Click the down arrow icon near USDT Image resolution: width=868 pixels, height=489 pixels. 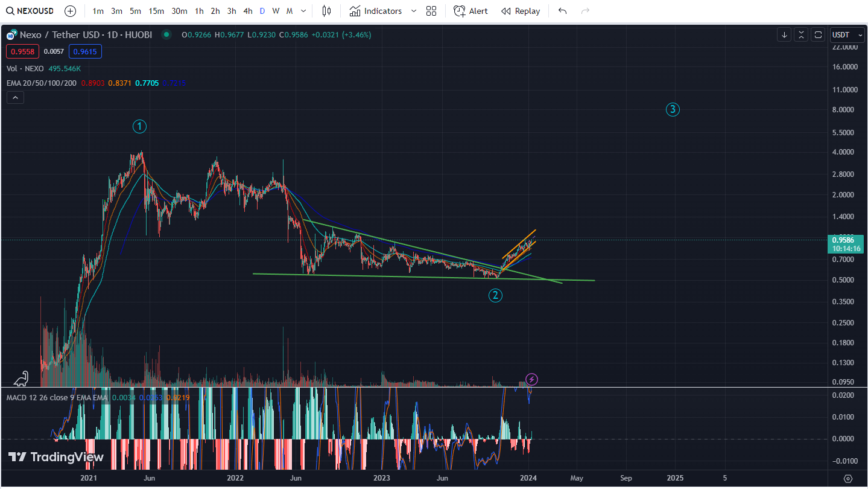(784, 35)
